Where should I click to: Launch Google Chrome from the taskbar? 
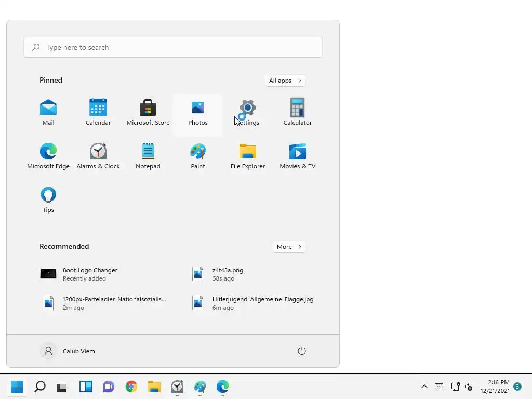[131, 387]
